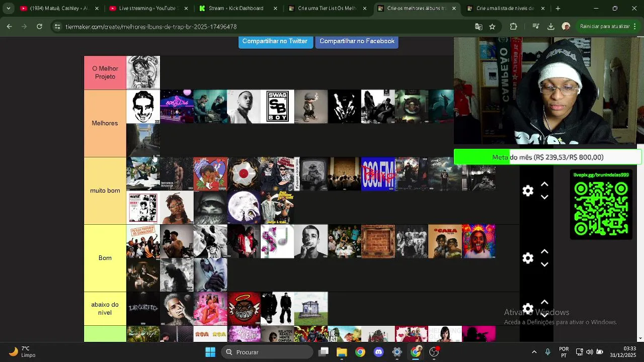
Task: Open Chrome downloads icon
Action: click(x=550, y=27)
